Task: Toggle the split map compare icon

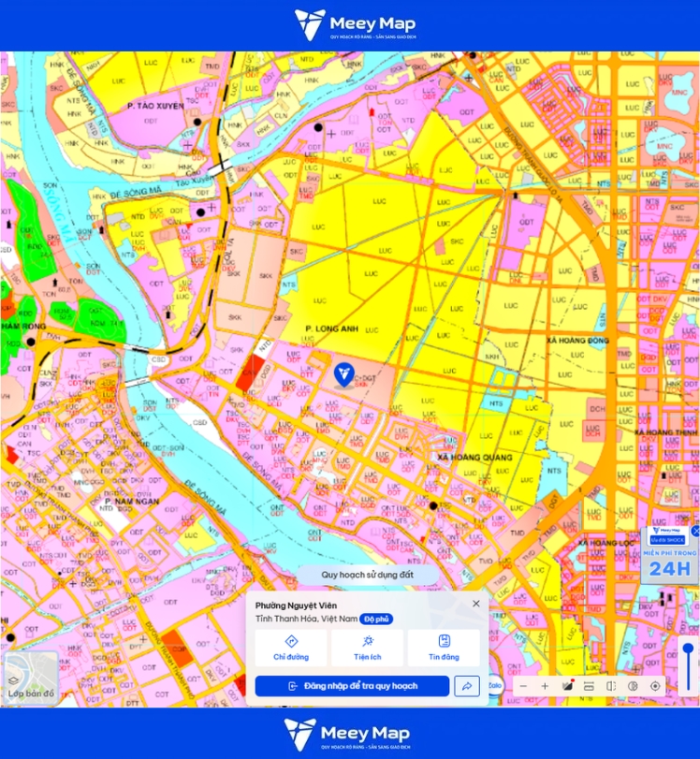Action: point(611,686)
